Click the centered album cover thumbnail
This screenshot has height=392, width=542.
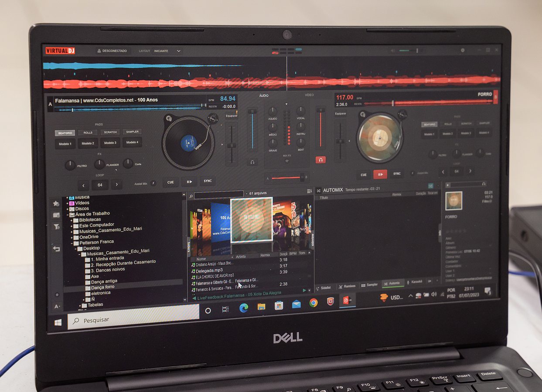coord(252,220)
